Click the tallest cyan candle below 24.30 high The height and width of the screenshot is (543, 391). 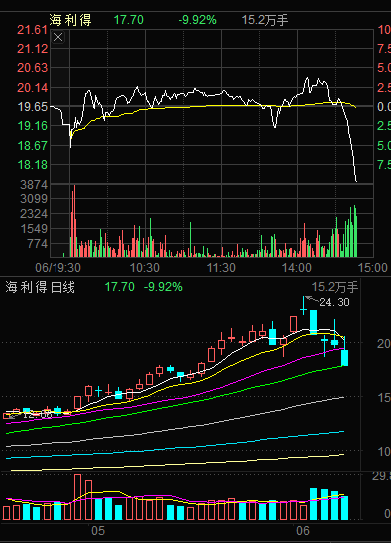(313, 322)
